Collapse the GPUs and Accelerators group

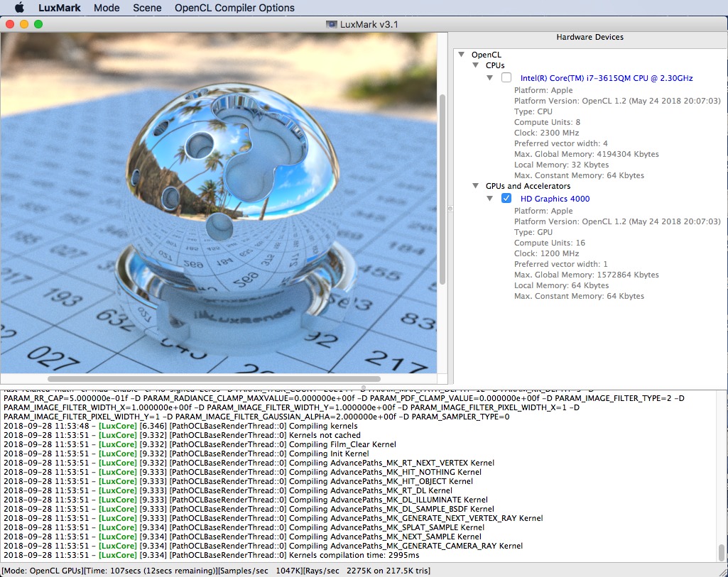[475, 186]
